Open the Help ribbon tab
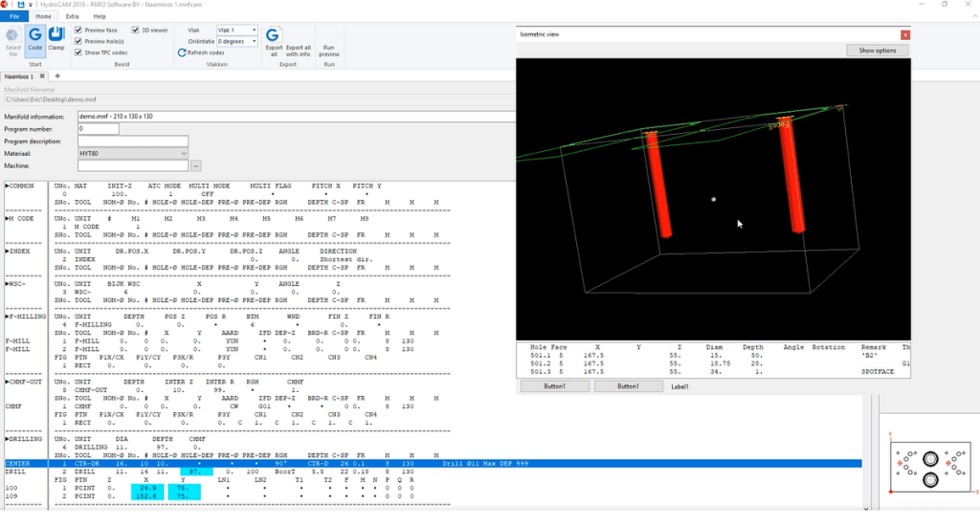The width and height of the screenshot is (980, 525). point(100,16)
